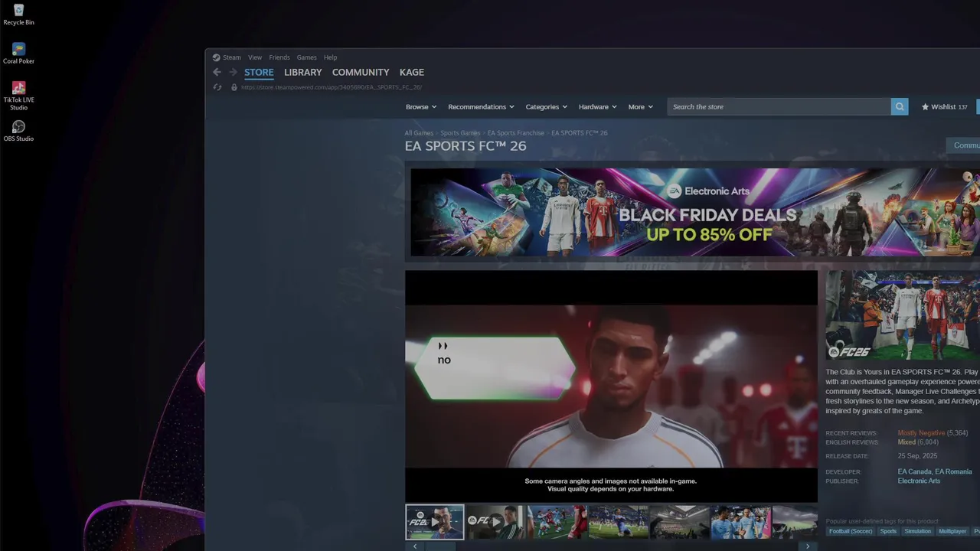
Task: Open the Sports Games breadcrumb link
Action: pos(460,133)
